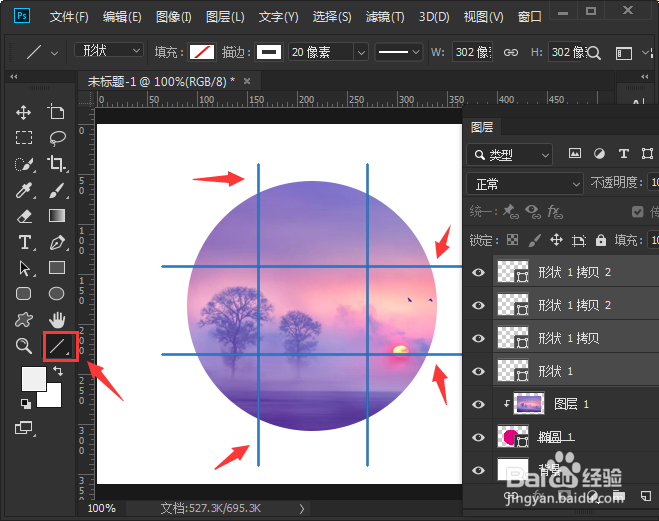This screenshot has height=521, width=659.
Task: Hide the top 形状 1 拷贝 2 layer
Action: pyautogui.click(x=478, y=272)
